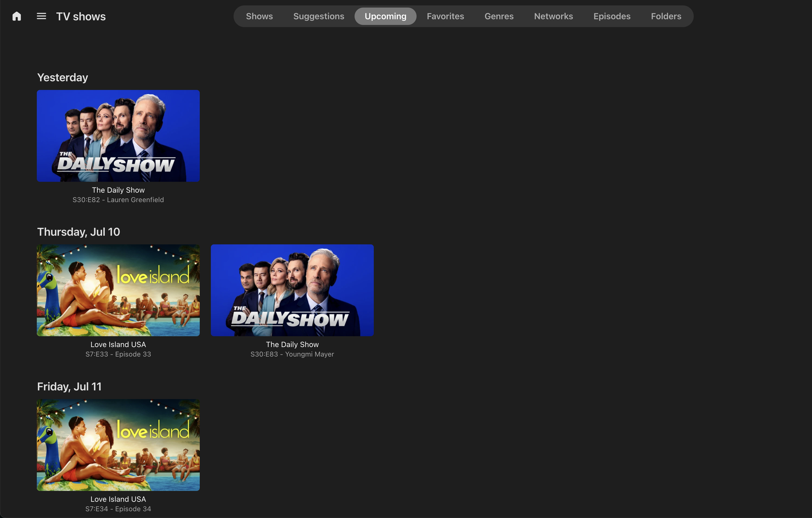Click the TV shows header title
The height and width of the screenshot is (518, 812).
[81, 17]
